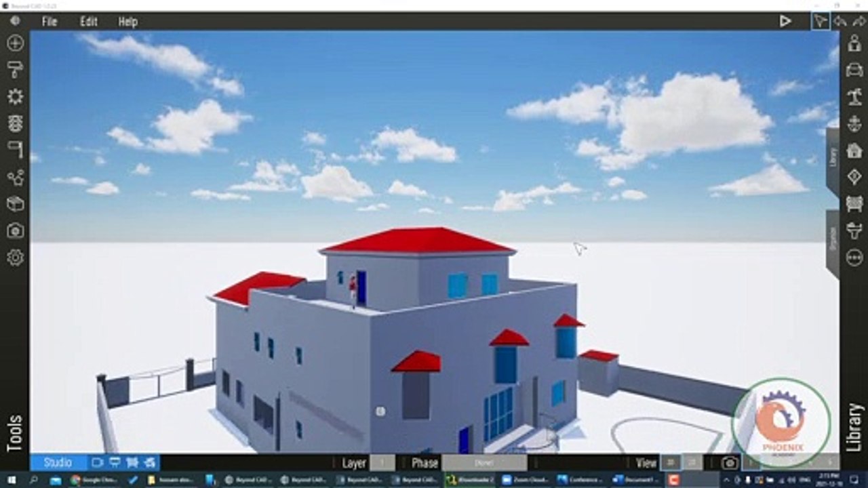
Task: Click the Windows Start button
Action: (x=10, y=480)
